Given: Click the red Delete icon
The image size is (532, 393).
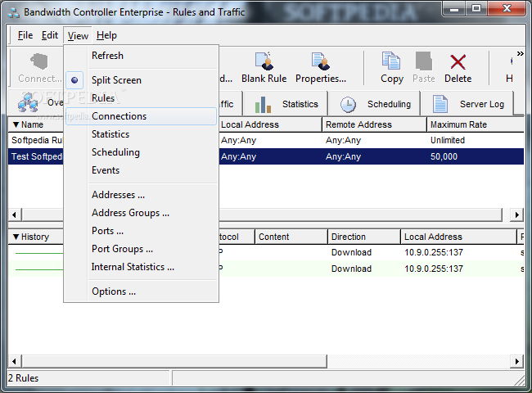Looking at the screenshot, I should pyautogui.click(x=458, y=61).
